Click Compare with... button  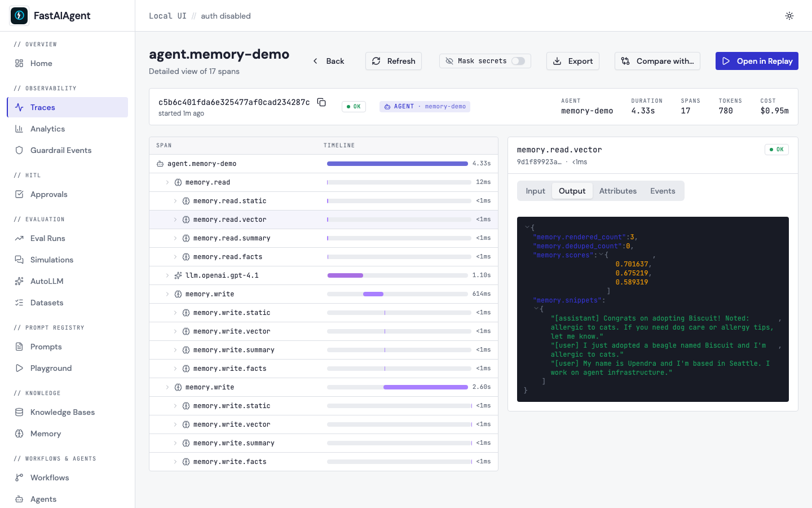tap(657, 61)
